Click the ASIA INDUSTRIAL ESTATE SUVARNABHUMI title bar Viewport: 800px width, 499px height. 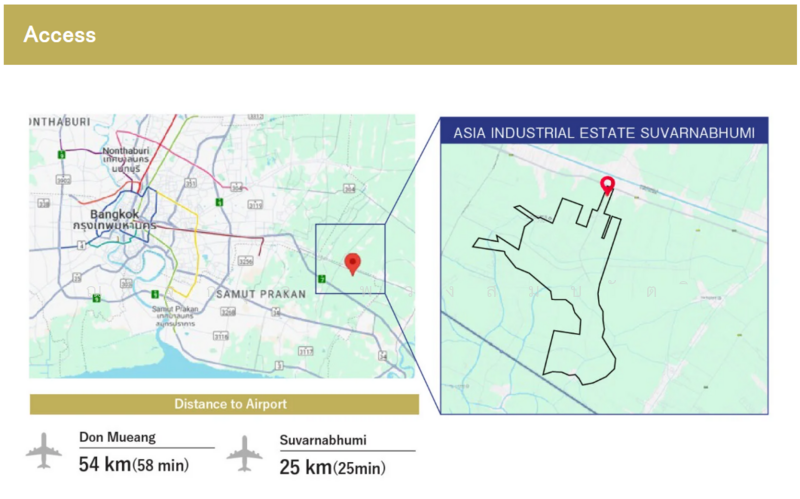pyautogui.click(x=603, y=132)
